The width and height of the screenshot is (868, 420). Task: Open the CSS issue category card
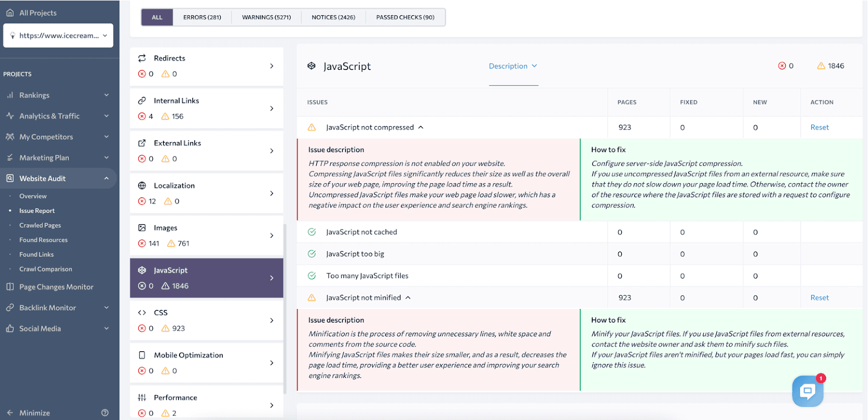207,320
